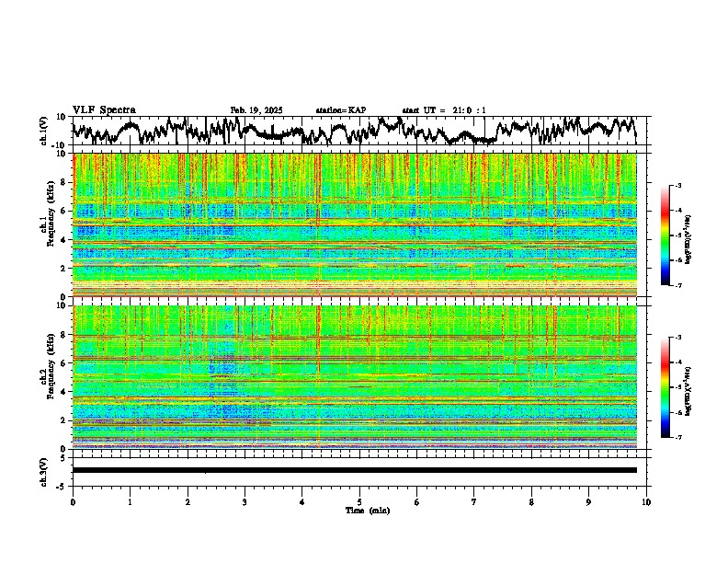Image resolution: width=728 pixels, height=563 pixels.
Task: Click the ch.2 frequency tick "8"
Action: pyautogui.click(x=64, y=334)
